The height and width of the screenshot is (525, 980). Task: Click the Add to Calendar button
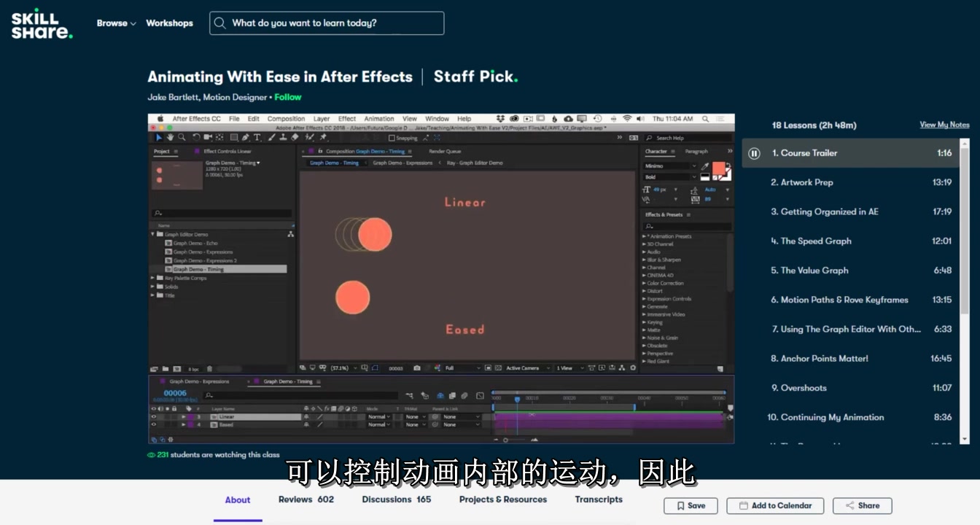775,505
